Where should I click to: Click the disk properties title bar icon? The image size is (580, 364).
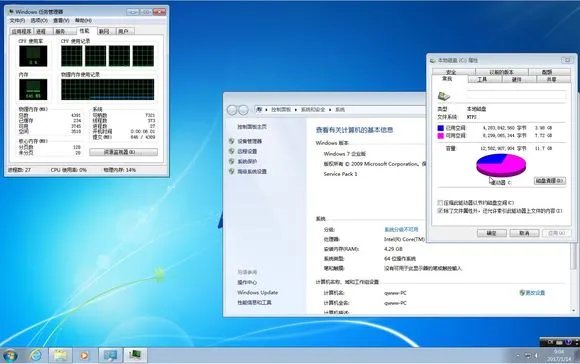pos(433,60)
